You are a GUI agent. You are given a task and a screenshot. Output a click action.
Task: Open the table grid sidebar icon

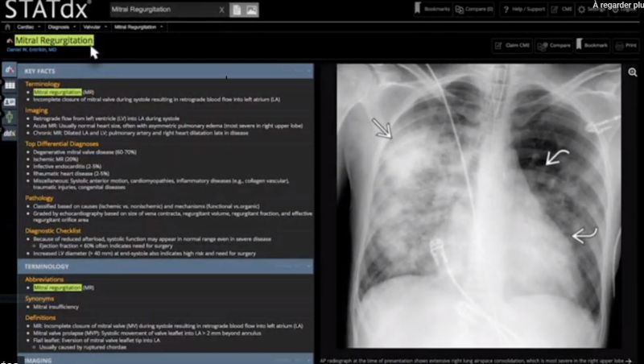(10, 85)
